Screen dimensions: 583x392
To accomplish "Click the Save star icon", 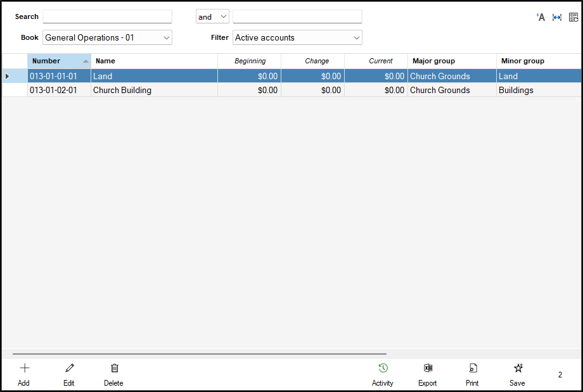I will (x=518, y=368).
